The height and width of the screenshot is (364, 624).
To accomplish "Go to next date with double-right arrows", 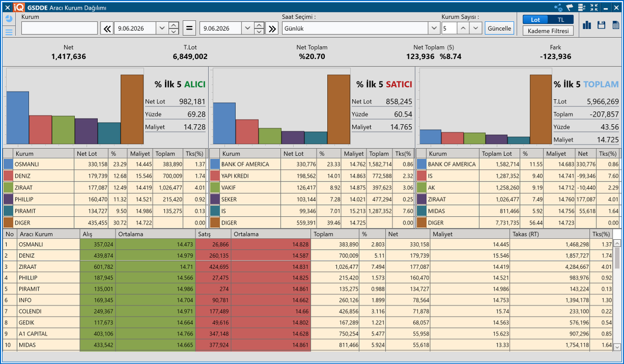I will 272,29.
